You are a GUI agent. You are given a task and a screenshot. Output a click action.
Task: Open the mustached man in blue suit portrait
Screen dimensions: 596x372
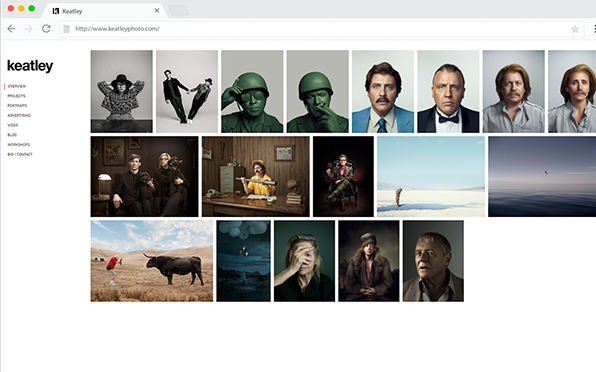(x=383, y=92)
